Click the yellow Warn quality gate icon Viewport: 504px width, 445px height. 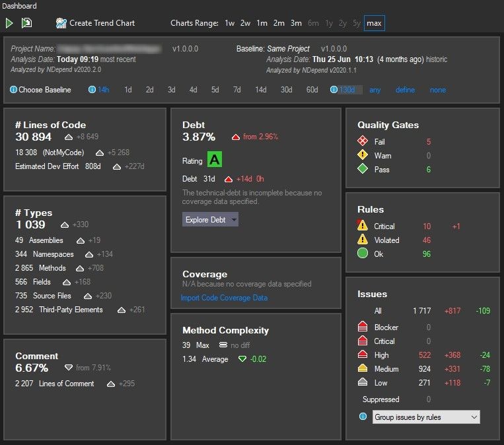[x=363, y=156]
